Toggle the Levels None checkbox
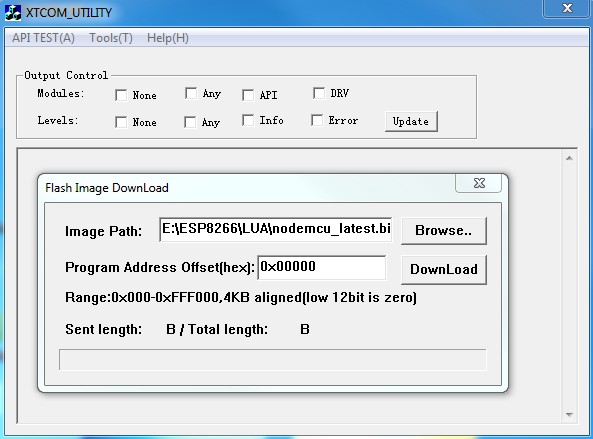This screenshot has width=593, height=439. tap(121, 122)
